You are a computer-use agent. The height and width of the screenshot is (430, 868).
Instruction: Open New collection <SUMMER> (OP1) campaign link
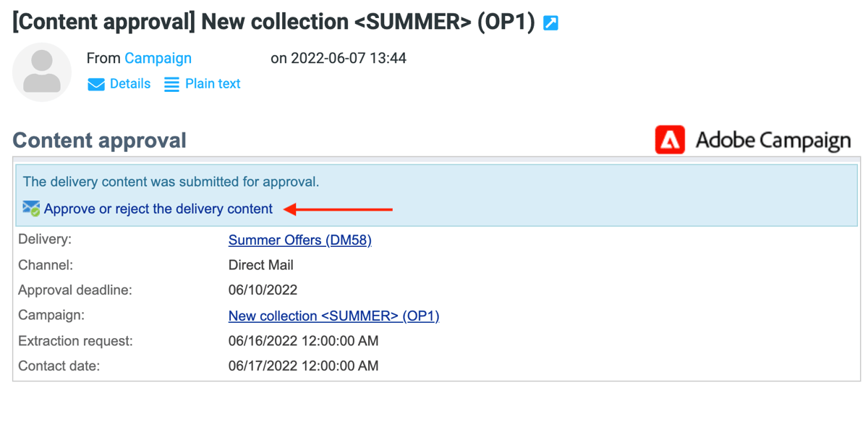coord(333,316)
